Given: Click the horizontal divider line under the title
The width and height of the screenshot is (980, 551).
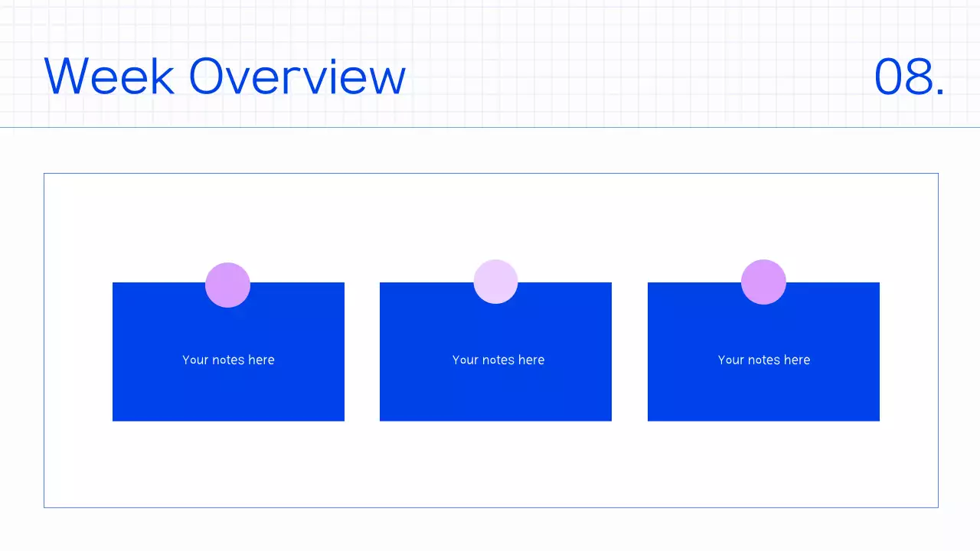Looking at the screenshot, I should tap(490, 127).
